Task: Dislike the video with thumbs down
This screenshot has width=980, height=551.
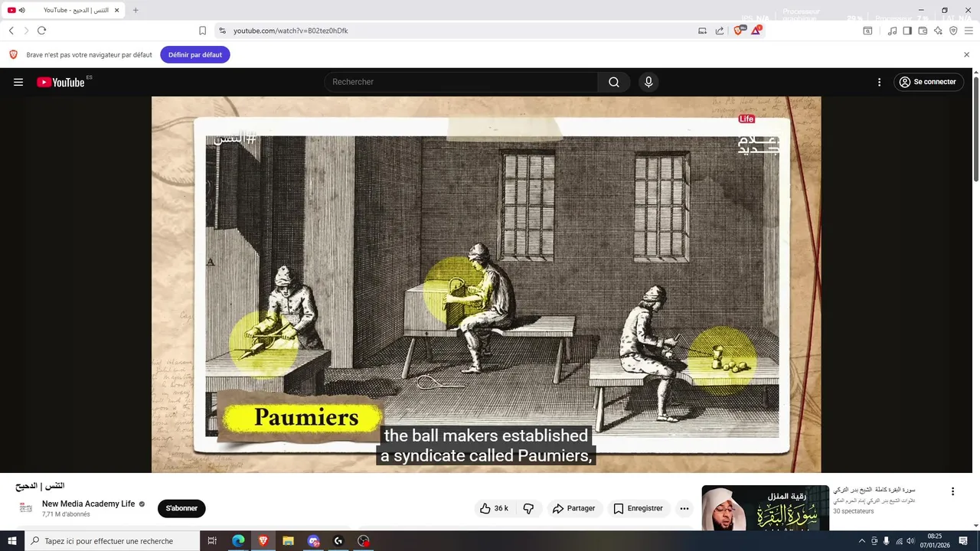Action: tap(528, 508)
